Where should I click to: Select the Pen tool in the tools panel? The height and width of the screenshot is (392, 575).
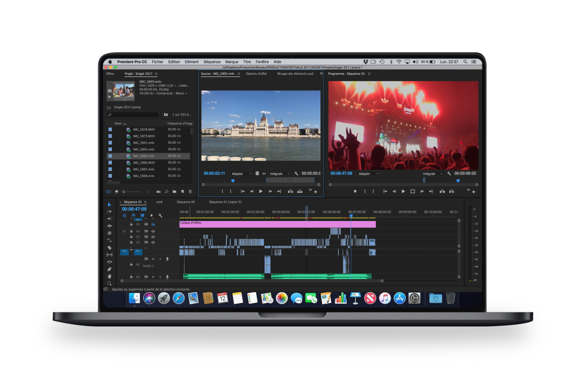pos(110,269)
